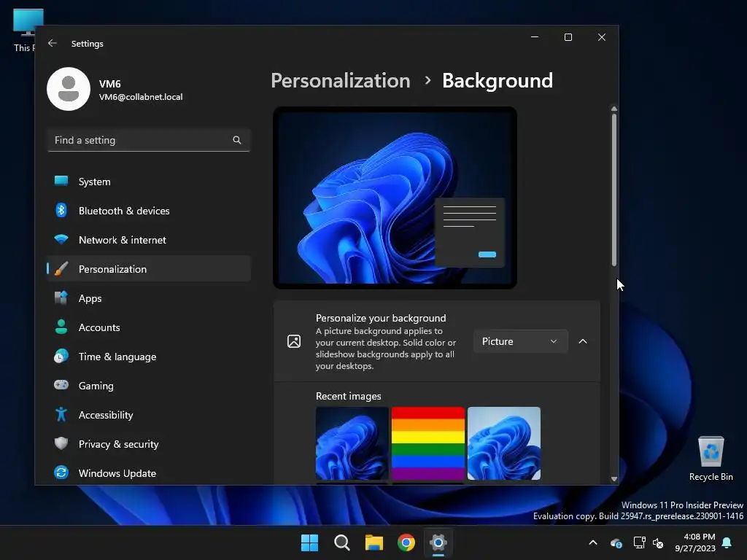Click the Network wifi icon in sidebar

click(x=61, y=239)
